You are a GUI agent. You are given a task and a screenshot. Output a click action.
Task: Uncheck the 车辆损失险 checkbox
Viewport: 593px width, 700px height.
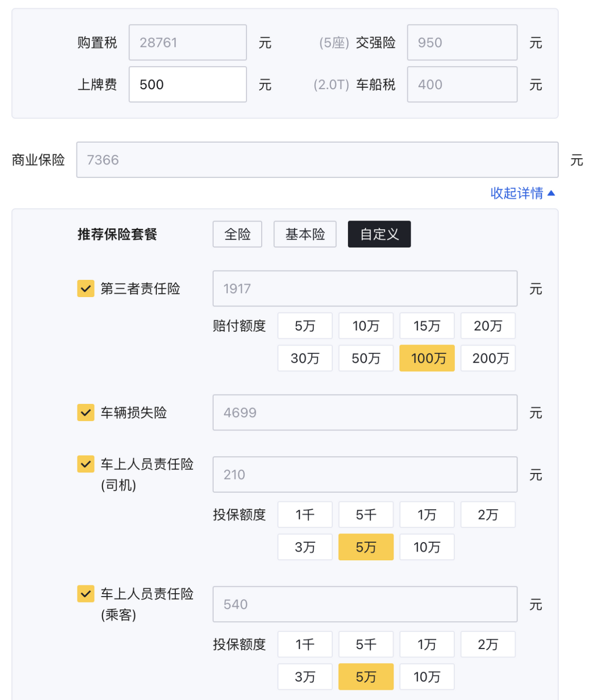85,412
